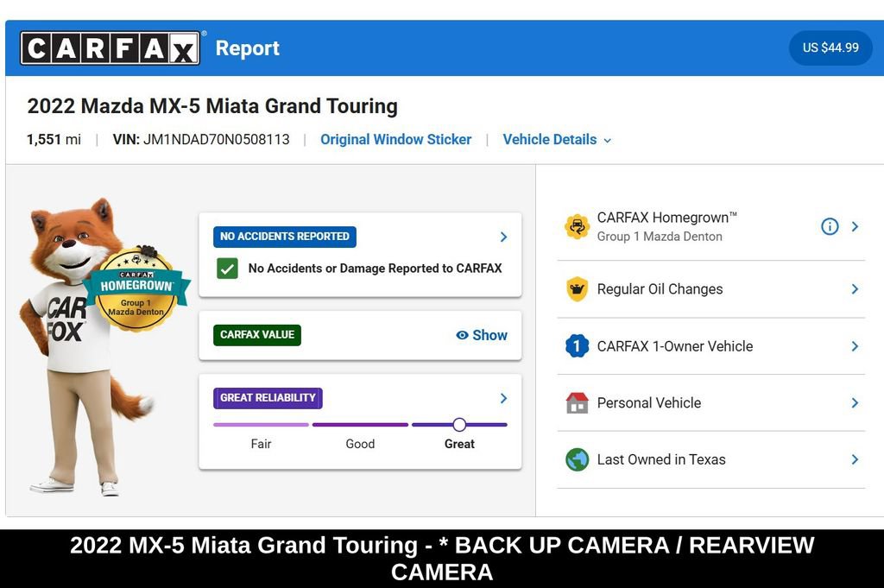The width and height of the screenshot is (884, 588).
Task: Click the 1-Owner blue badge icon
Action: 578,346
